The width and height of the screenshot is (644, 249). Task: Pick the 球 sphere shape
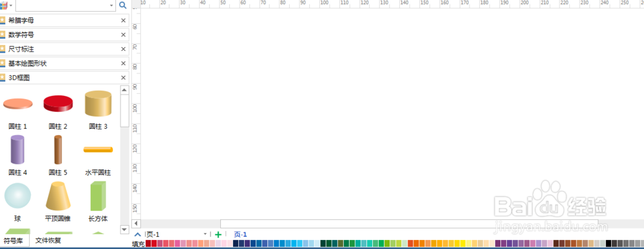tap(17, 196)
